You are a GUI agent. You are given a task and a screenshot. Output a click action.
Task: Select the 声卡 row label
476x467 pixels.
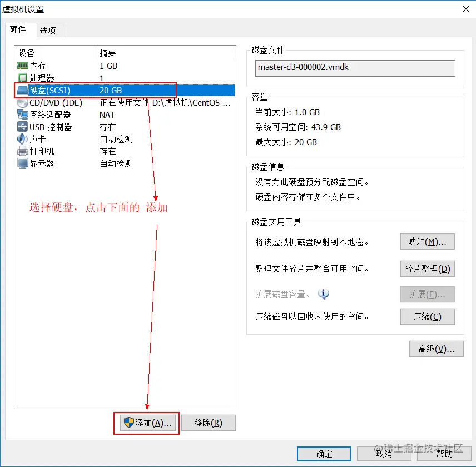coord(38,139)
